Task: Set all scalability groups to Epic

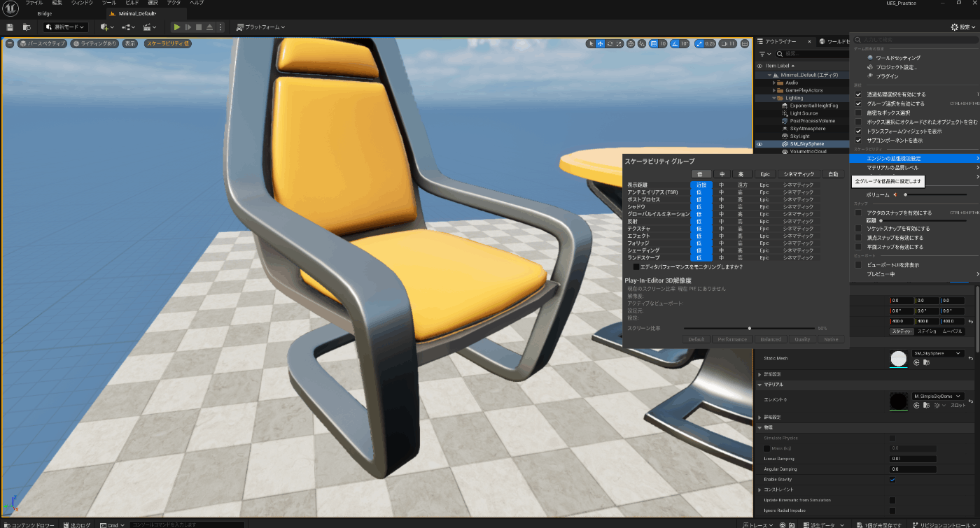Action: pyautogui.click(x=764, y=174)
